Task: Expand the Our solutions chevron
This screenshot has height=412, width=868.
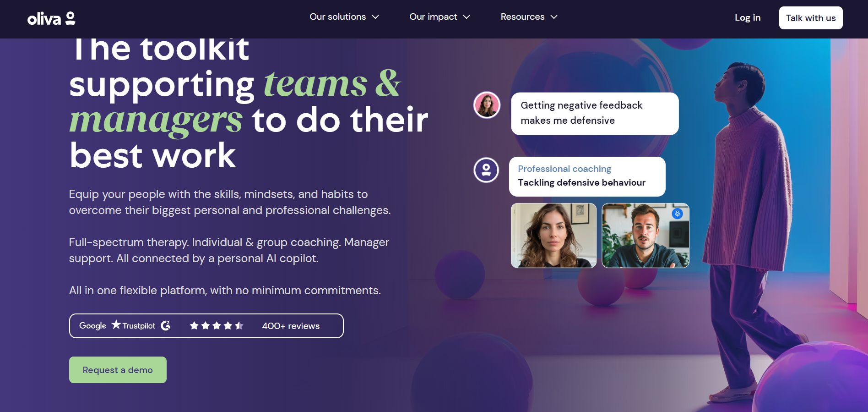Action: [375, 17]
